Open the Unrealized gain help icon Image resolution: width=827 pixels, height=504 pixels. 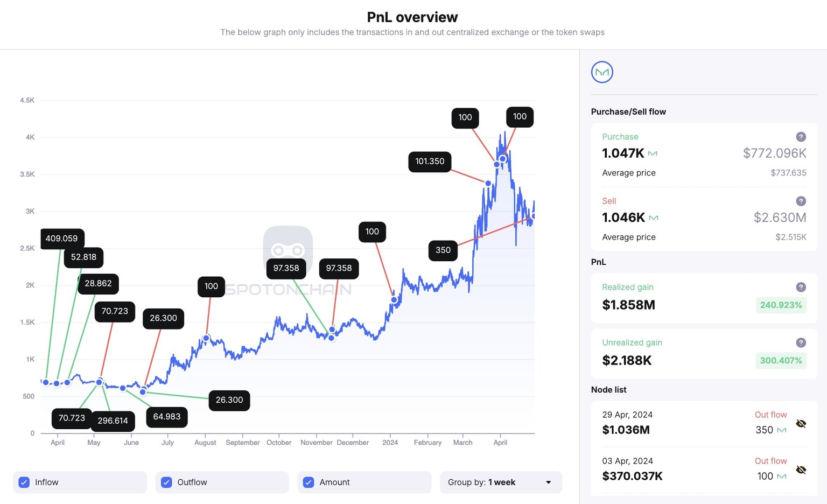click(x=801, y=342)
